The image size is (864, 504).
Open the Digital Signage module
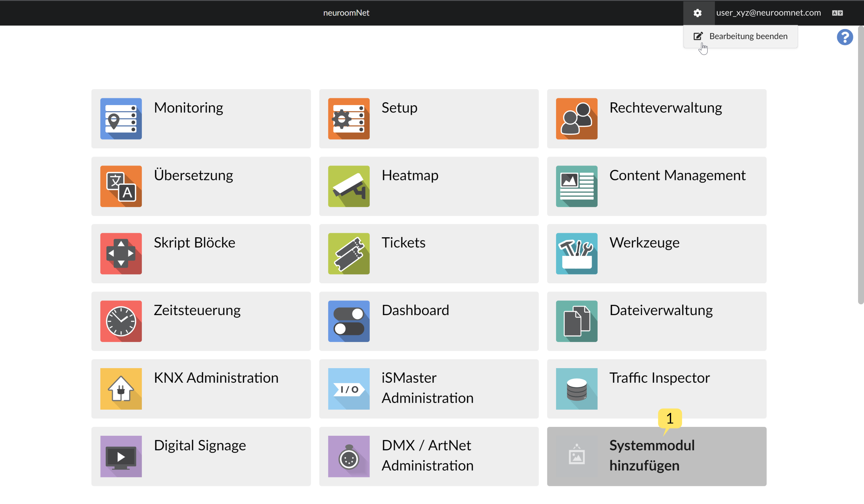pos(200,455)
